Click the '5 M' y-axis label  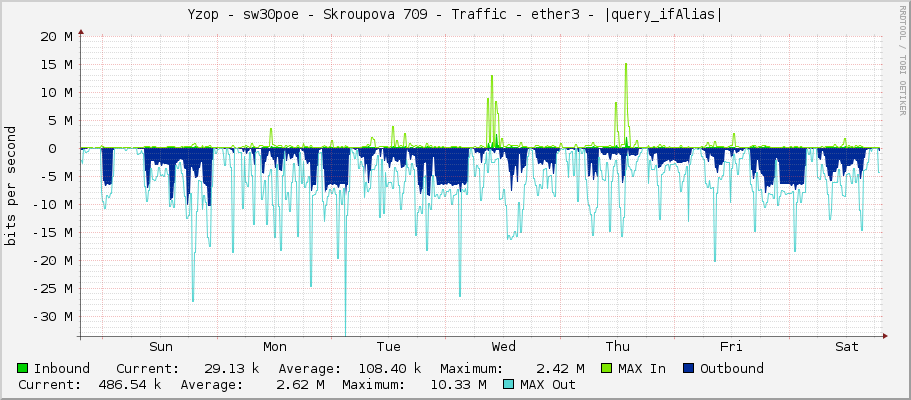(x=60, y=120)
